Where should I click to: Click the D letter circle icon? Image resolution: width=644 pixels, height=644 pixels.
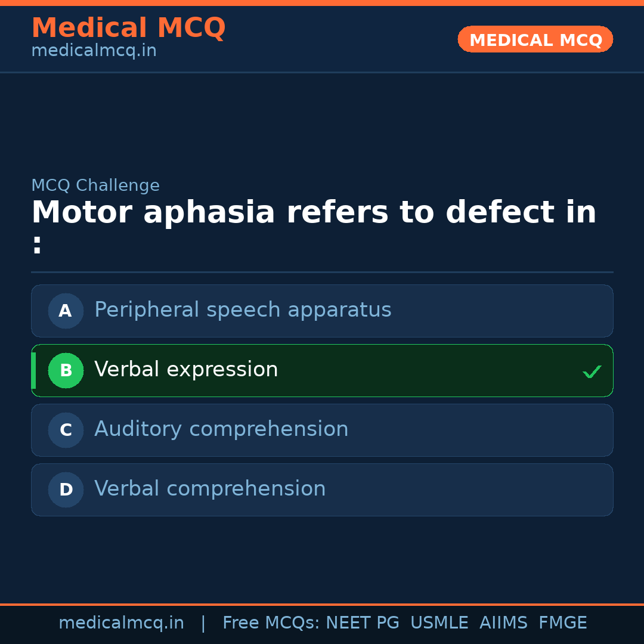(66, 490)
